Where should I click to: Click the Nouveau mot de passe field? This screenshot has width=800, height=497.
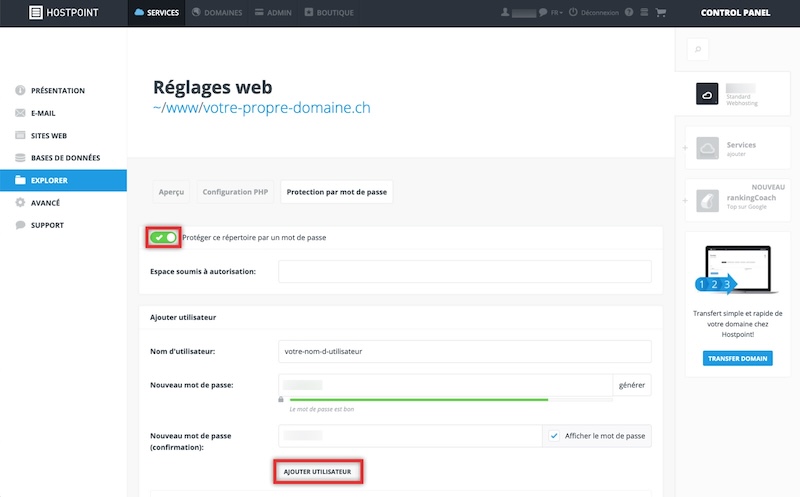point(445,385)
